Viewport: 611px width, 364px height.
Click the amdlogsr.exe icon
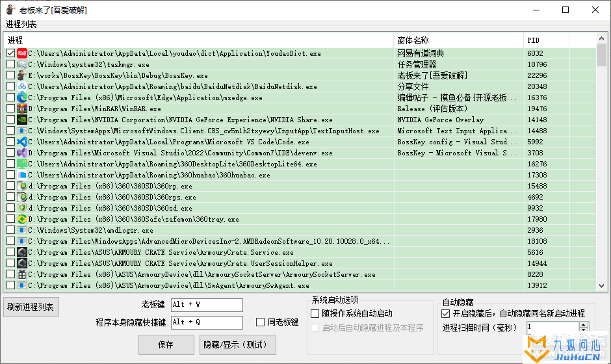(x=22, y=230)
